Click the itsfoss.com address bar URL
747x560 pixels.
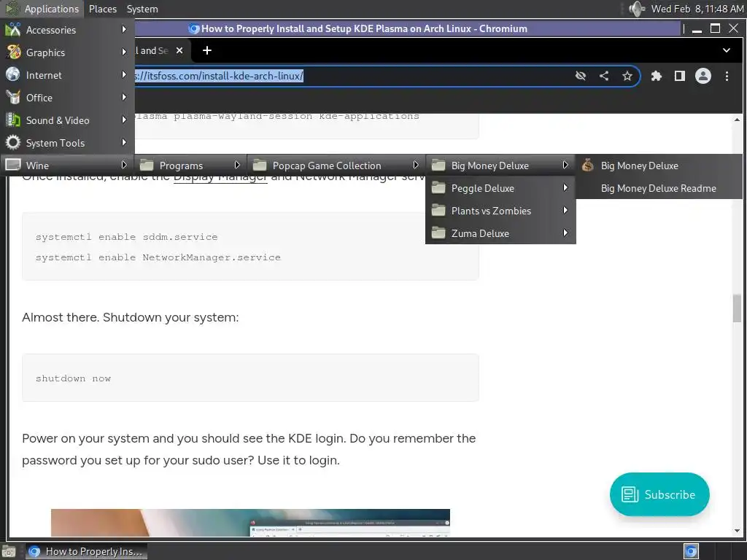coord(219,76)
